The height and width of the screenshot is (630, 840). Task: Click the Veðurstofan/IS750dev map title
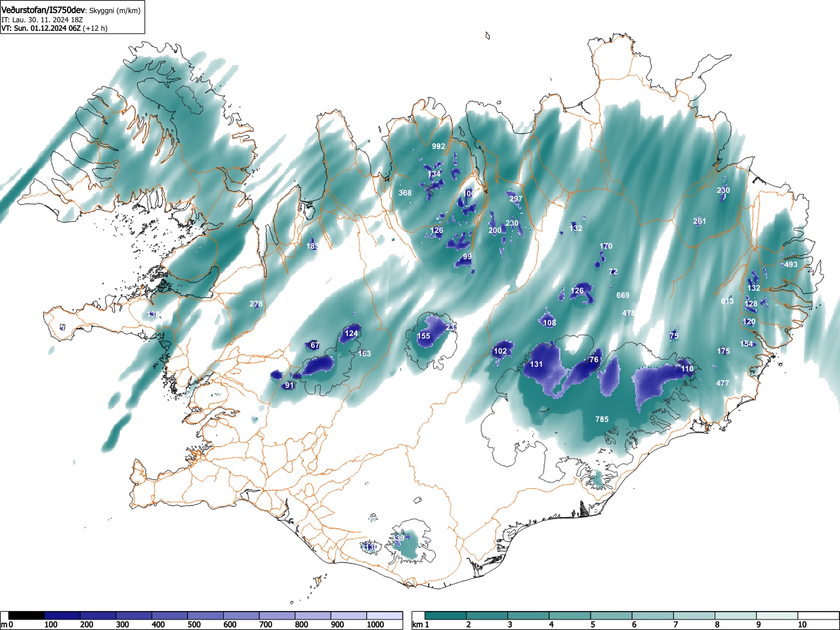coord(44,10)
